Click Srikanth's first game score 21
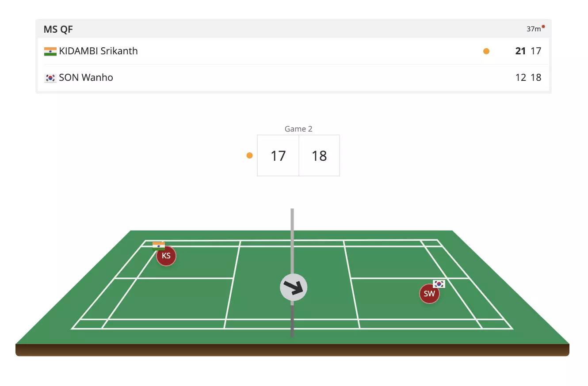The image size is (588, 386). pos(520,51)
